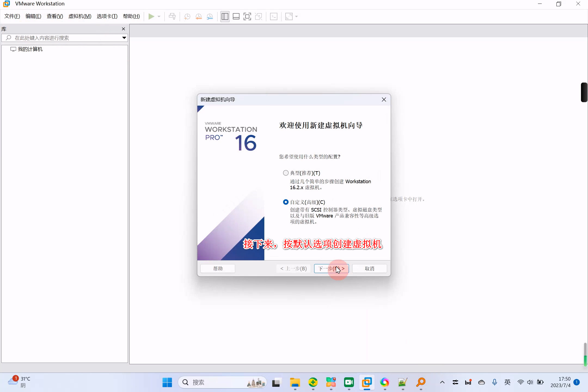Viewport: 588px width, 392px height.
Task: Click the 帮助 button in the wizard
Action: pos(218,269)
